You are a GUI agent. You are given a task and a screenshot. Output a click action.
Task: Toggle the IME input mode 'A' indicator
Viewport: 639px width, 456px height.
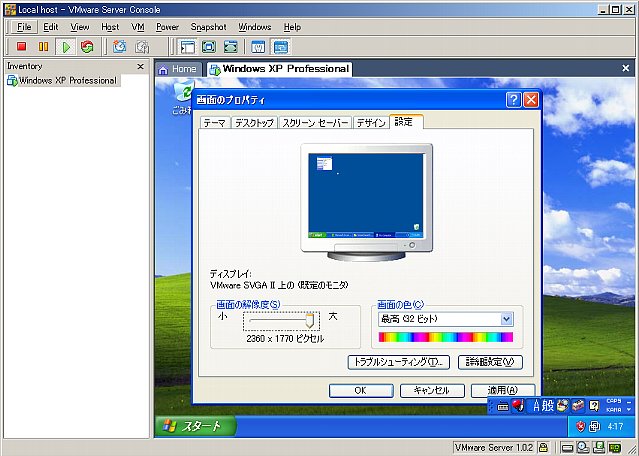click(536, 406)
